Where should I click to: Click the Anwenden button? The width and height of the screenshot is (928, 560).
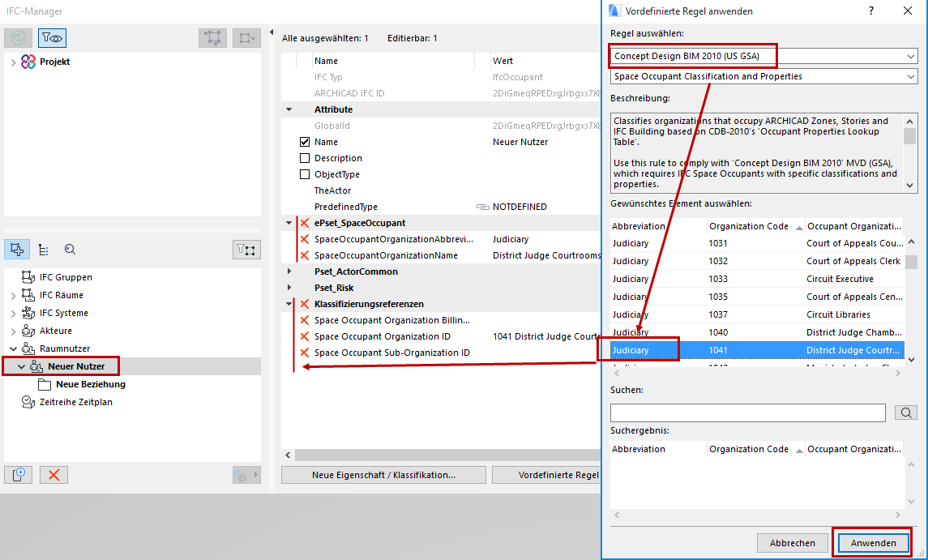coord(873,543)
